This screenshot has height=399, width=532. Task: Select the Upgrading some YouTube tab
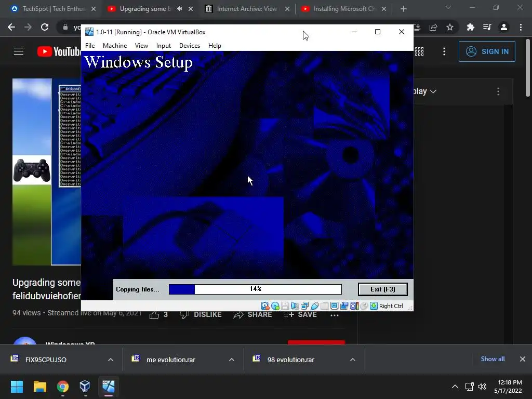[145, 9]
